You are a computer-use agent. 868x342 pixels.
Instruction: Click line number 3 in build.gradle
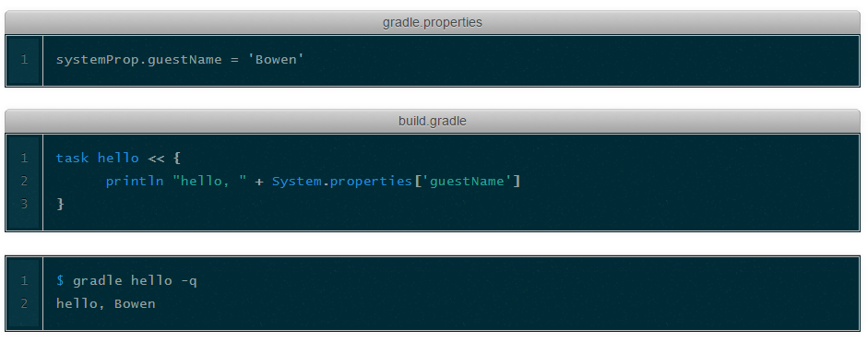24,205
